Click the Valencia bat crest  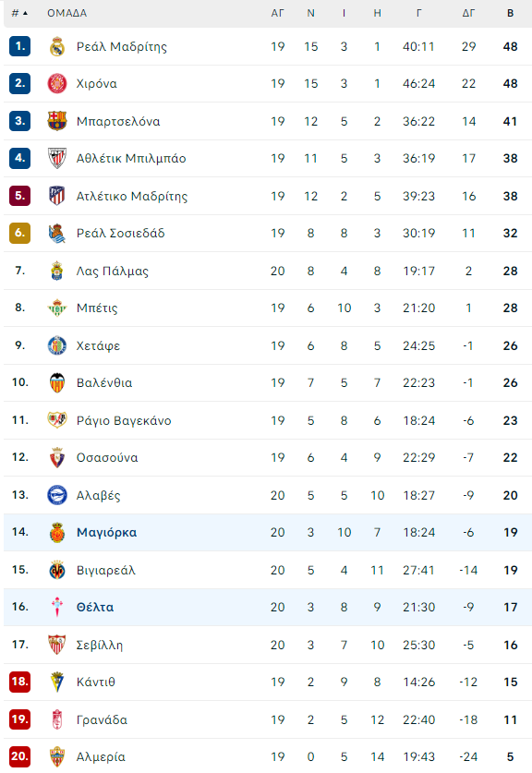coord(56,382)
